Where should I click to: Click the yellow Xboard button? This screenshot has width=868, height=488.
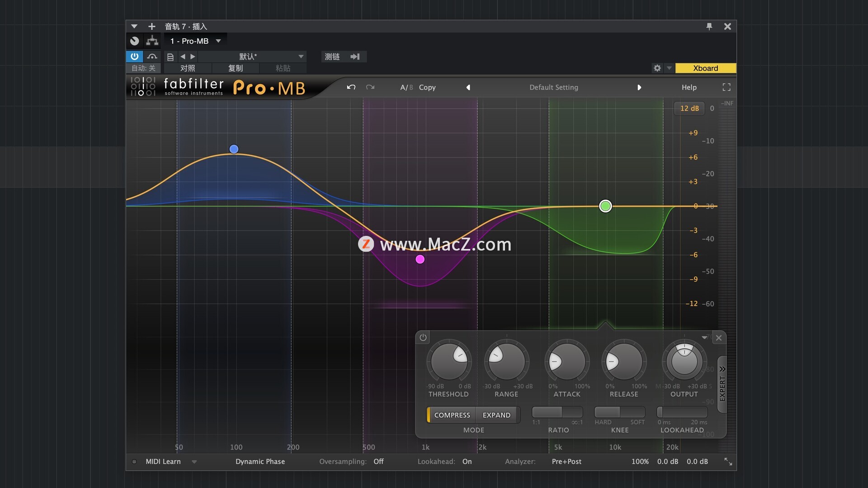[x=706, y=68]
